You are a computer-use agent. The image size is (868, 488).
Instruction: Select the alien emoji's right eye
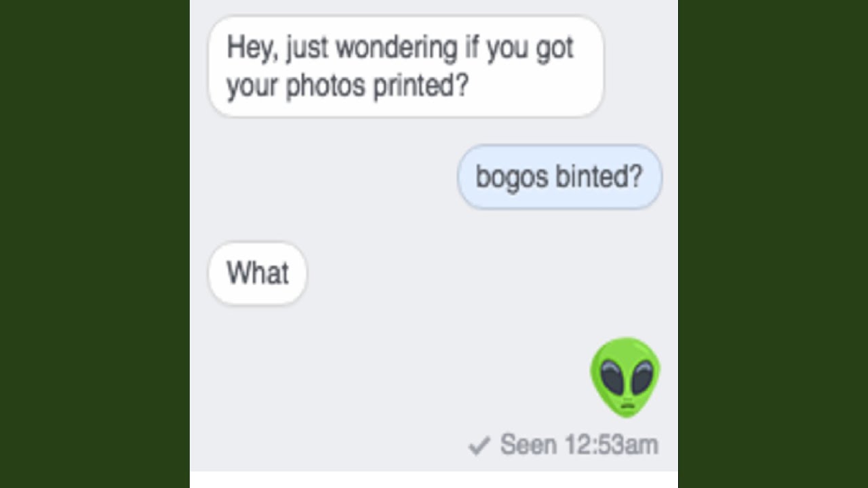[641, 376]
